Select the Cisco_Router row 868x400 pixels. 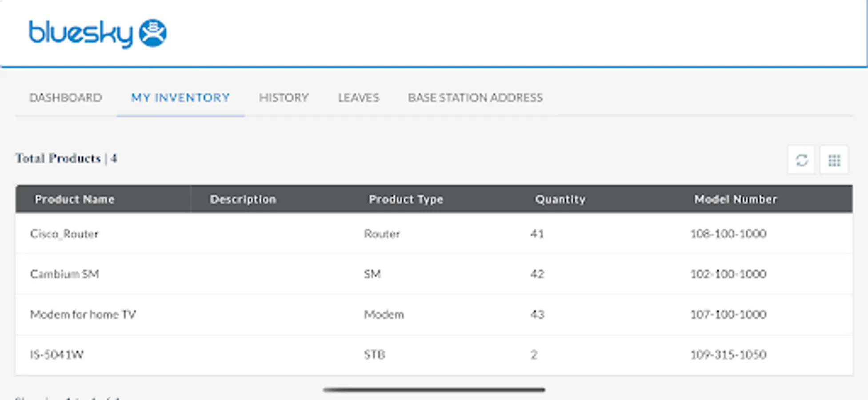point(64,234)
